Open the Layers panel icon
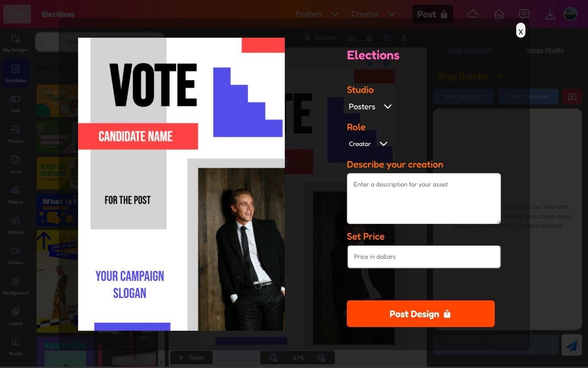Viewport: 588px width, 368px height. click(x=16, y=312)
